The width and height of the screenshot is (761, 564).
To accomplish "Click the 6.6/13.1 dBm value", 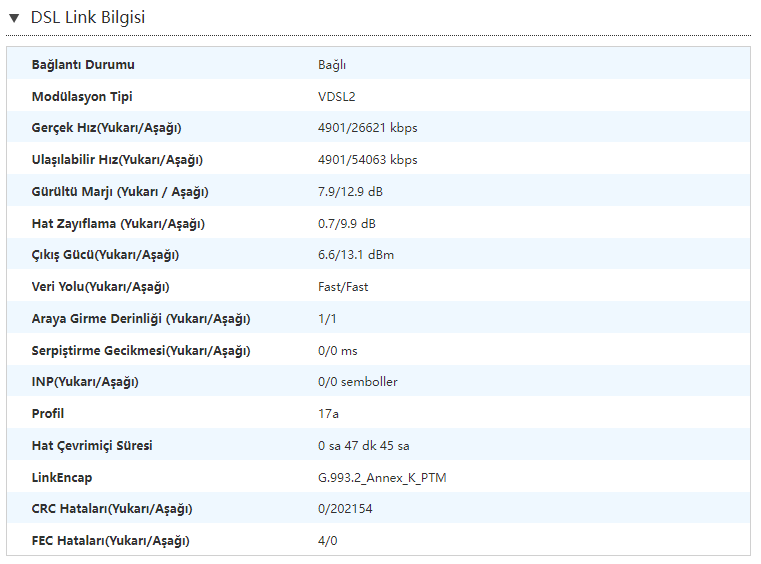I will point(356,255).
